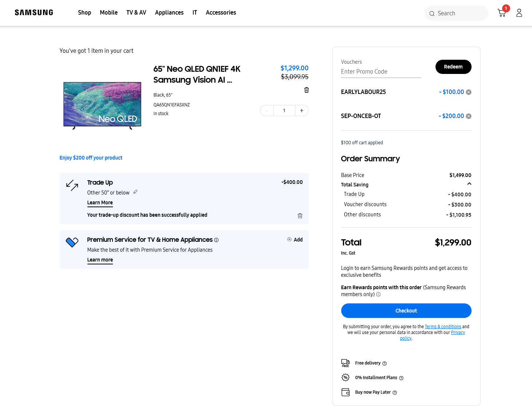
Task: Delete the Neo QLED TV from cart
Action: (307, 90)
